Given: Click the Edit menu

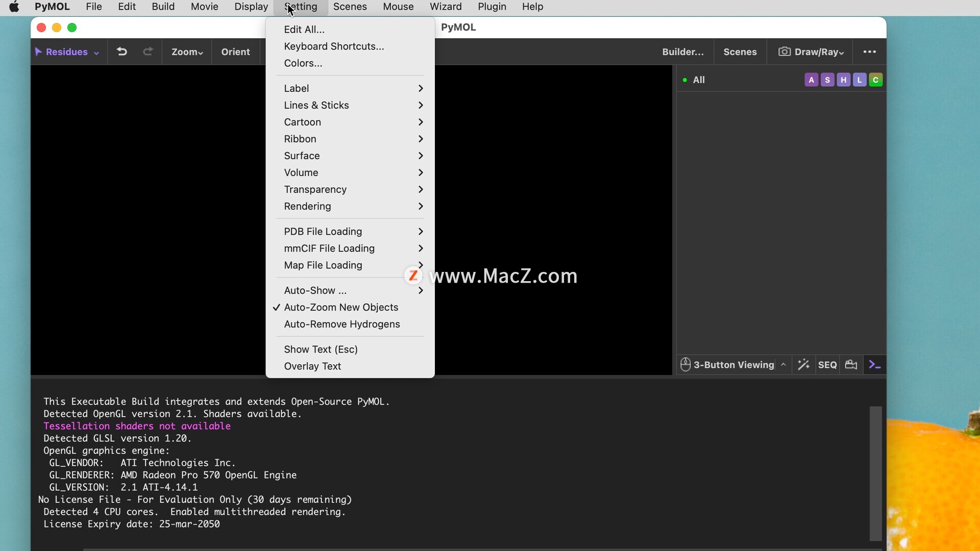Looking at the screenshot, I should (x=127, y=7).
